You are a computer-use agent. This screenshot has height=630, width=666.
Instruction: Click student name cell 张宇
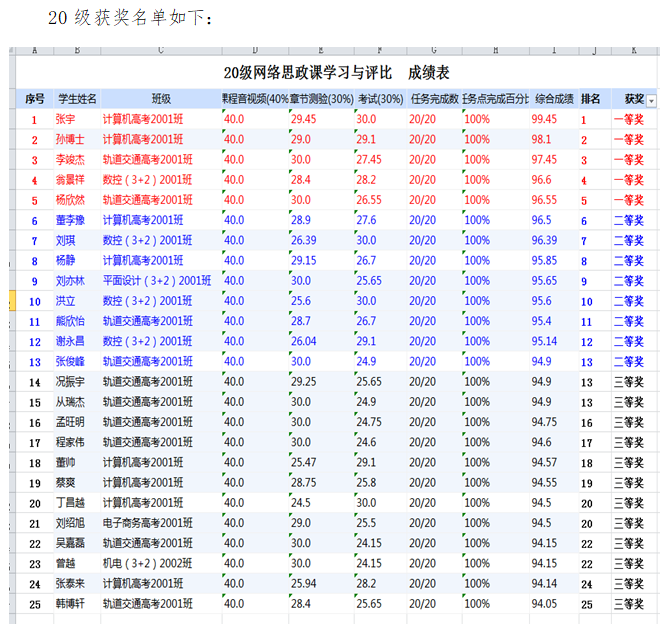66,119
